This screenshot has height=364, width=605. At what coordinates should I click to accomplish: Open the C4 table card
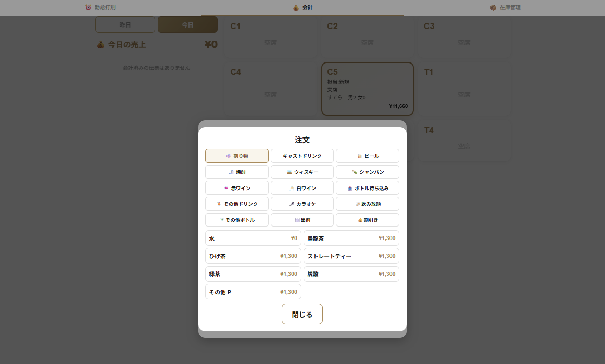270,89
